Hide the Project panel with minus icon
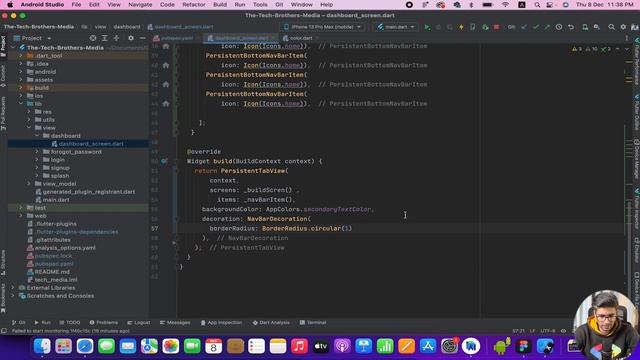The height and width of the screenshot is (360, 640). (x=142, y=38)
